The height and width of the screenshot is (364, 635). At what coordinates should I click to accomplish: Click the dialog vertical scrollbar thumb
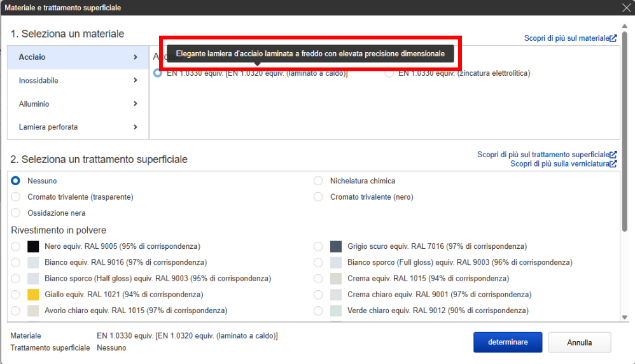[624, 132]
